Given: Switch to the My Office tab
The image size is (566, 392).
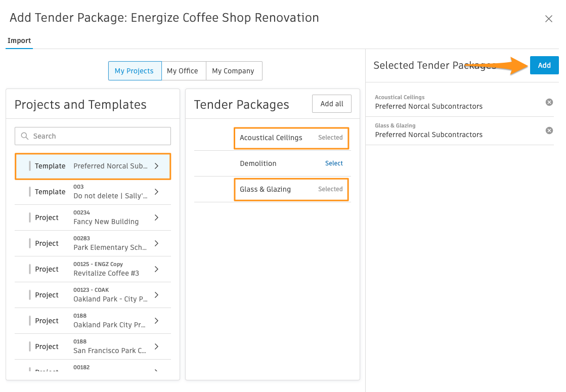Looking at the screenshot, I should pyautogui.click(x=183, y=71).
